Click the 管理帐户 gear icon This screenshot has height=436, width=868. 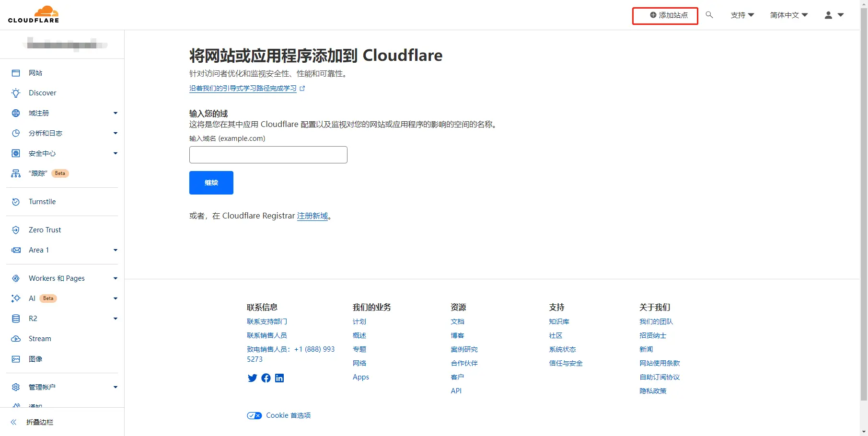pyautogui.click(x=16, y=387)
